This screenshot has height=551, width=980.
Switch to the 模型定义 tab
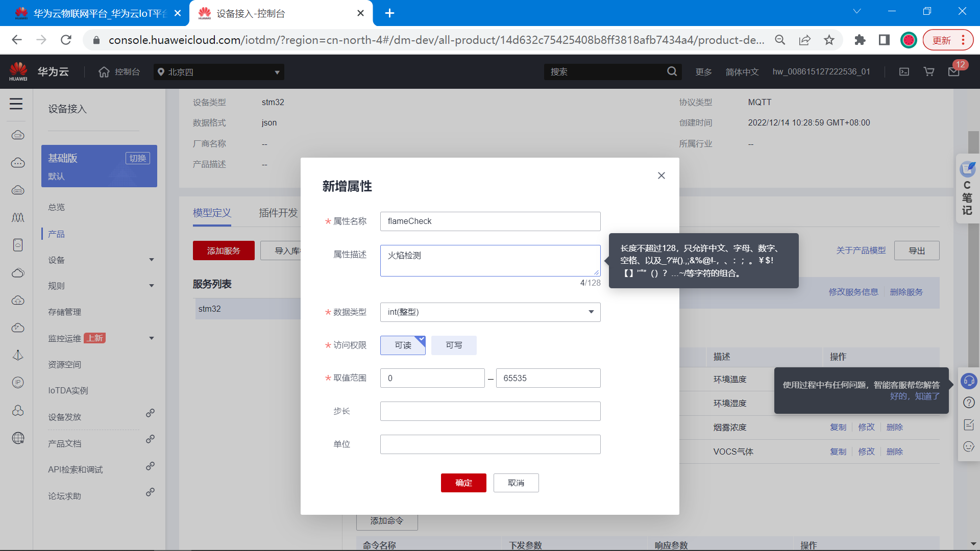[212, 213]
